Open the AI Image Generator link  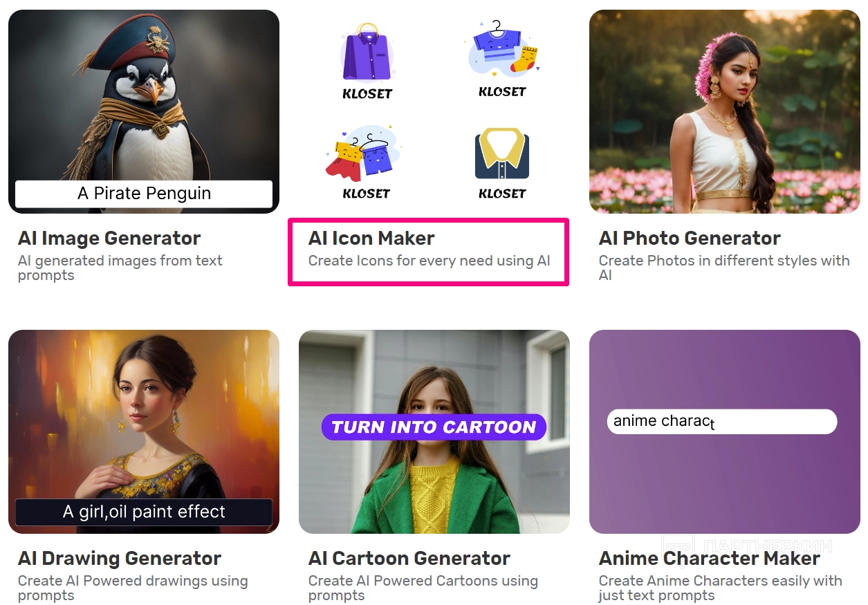pyautogui.click(x=109, y=239)
